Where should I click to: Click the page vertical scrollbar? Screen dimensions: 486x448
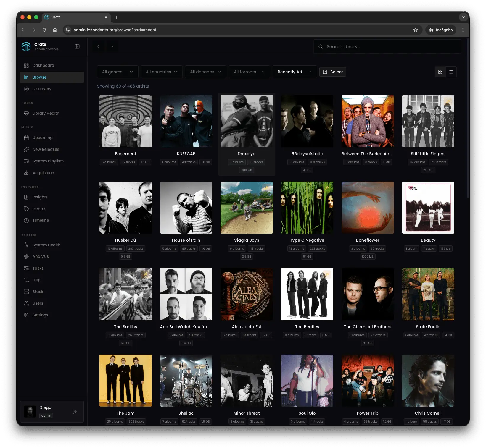(x=468, y=118)
